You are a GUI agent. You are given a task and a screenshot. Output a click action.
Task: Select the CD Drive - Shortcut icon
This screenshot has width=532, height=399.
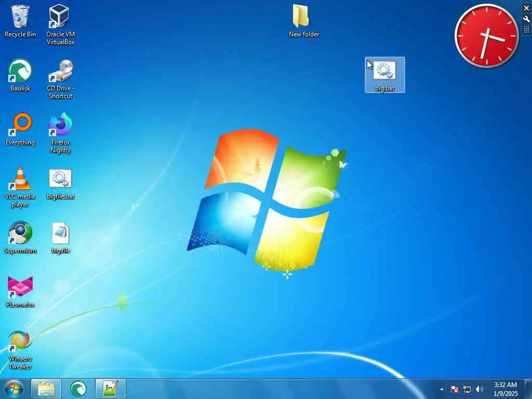pyautogui.click(x=60, y=79)
